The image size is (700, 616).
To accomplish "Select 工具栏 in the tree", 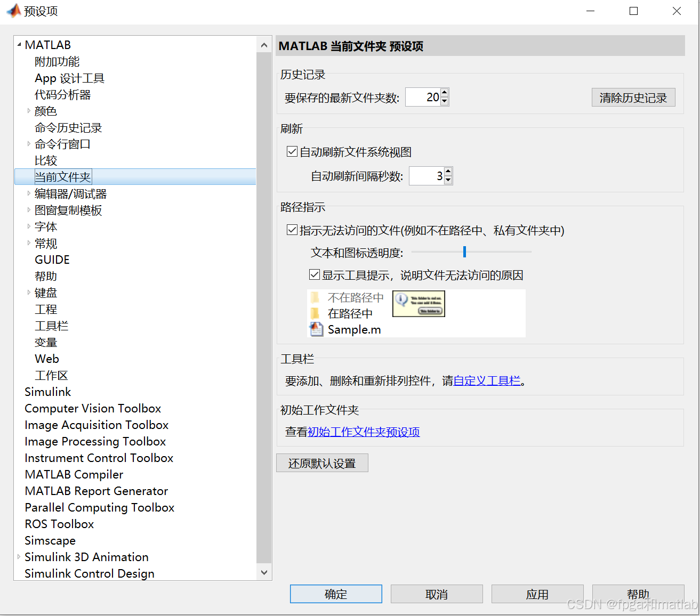I will (x=52, y=326).
